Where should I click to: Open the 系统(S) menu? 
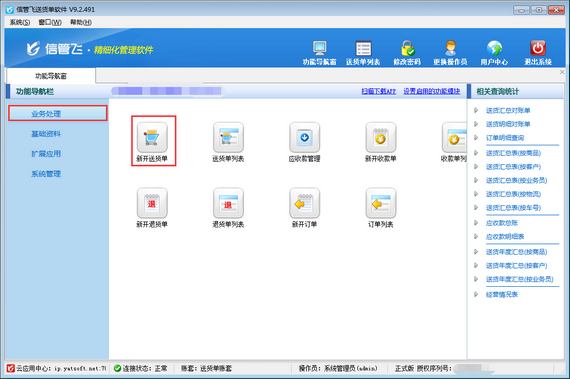pyautogui.click(x=20, y=23)
